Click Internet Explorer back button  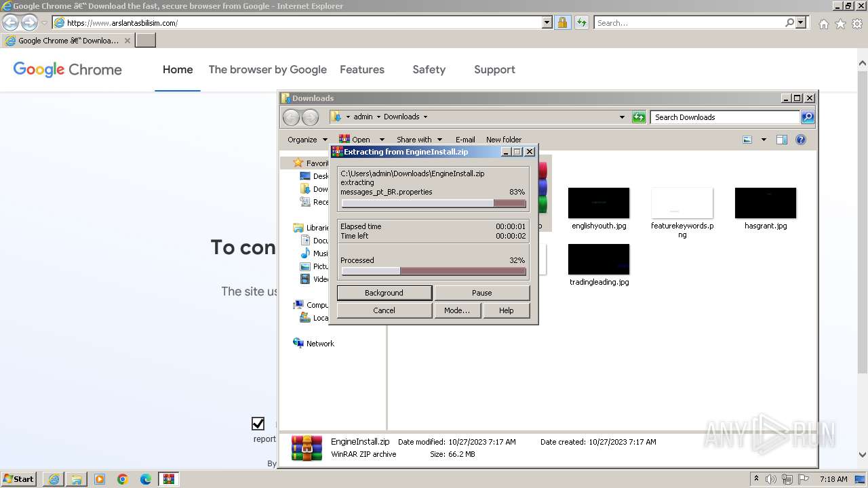pyautogui.click(x=11, y=23)
